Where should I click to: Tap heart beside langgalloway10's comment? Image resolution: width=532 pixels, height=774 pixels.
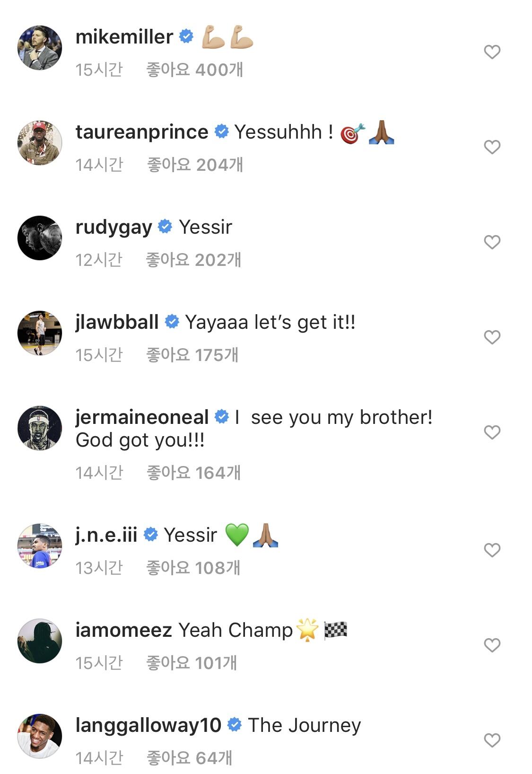click(492, 740)
